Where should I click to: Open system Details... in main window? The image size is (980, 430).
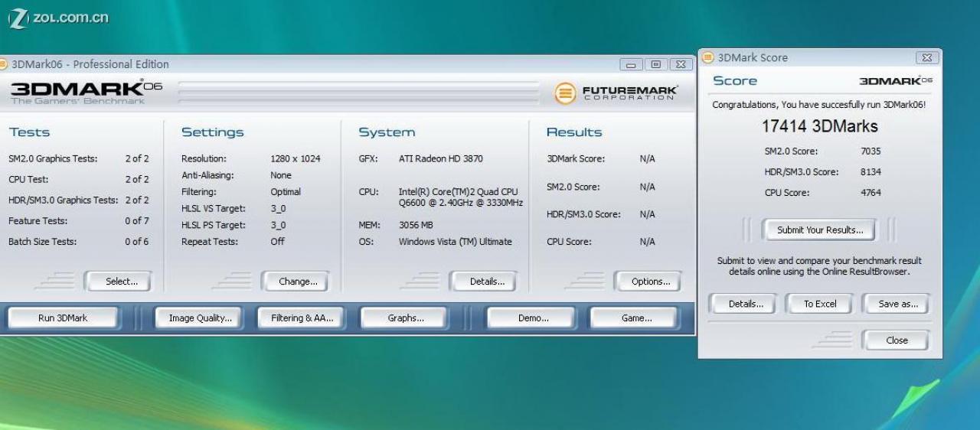click(482, 282)
